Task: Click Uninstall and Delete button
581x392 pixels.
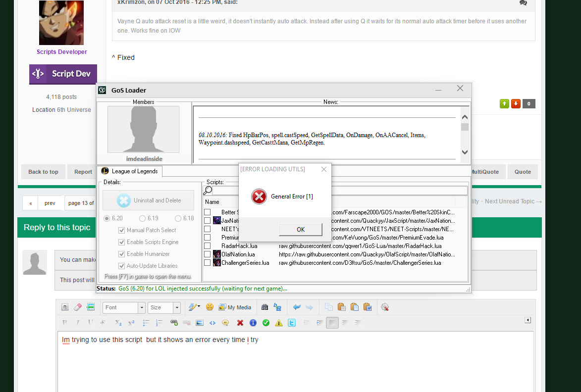Action: (x=148, y=200)
